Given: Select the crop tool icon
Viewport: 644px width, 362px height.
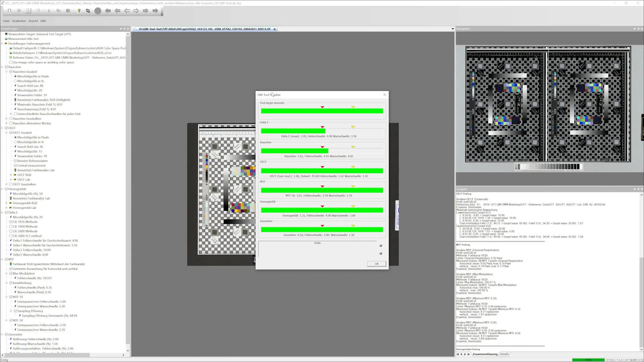Looking at the screenshot, I should click(x=88, y=11).
